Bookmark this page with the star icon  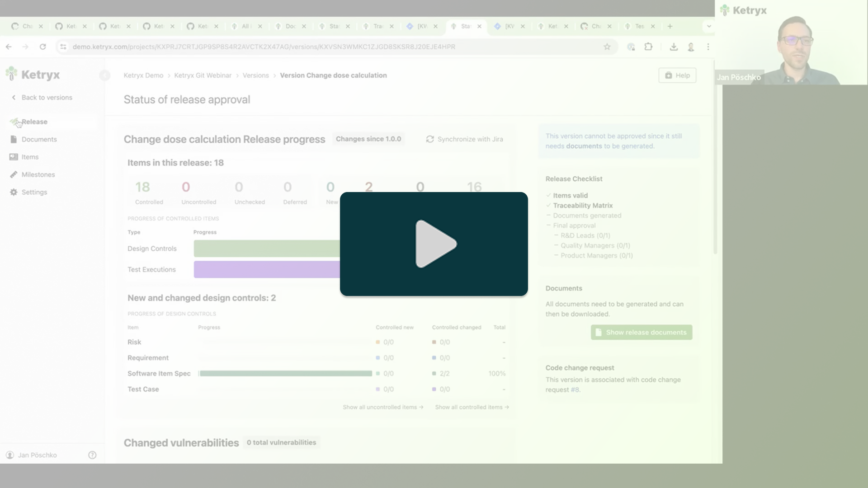click(x=607, y=47)
